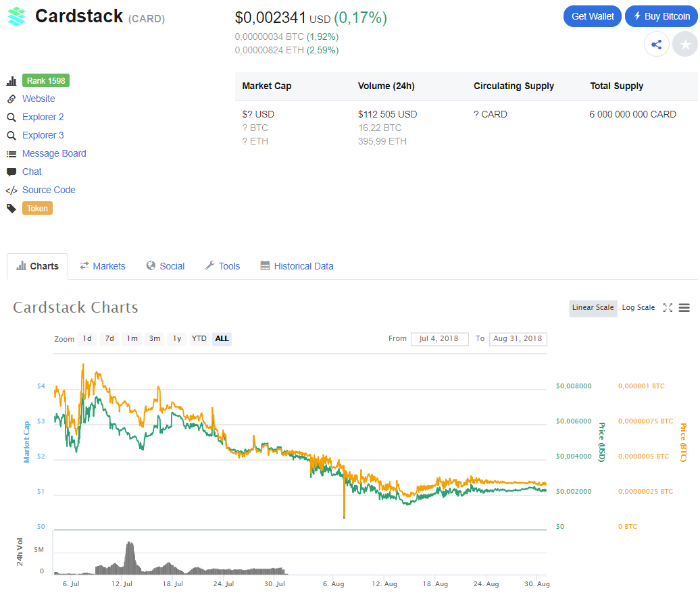Open the Message Board link
The image size is (700, 599).
[54, 153]
